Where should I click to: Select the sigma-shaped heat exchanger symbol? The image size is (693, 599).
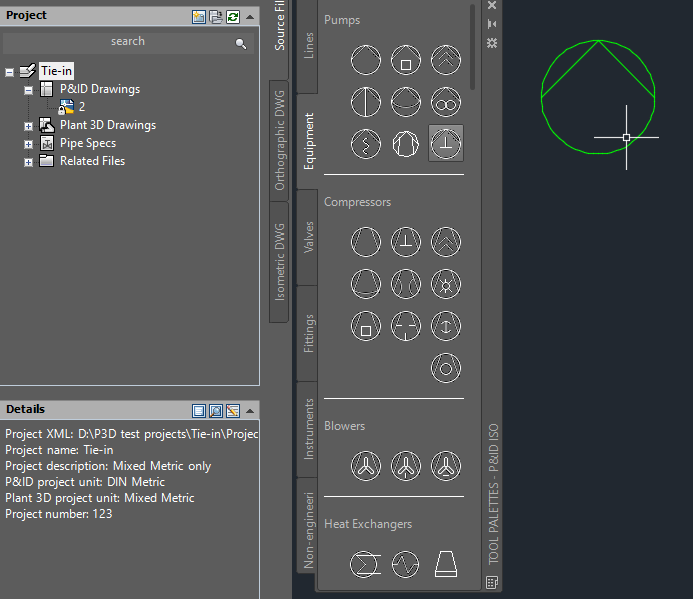[x=366, y=564]
